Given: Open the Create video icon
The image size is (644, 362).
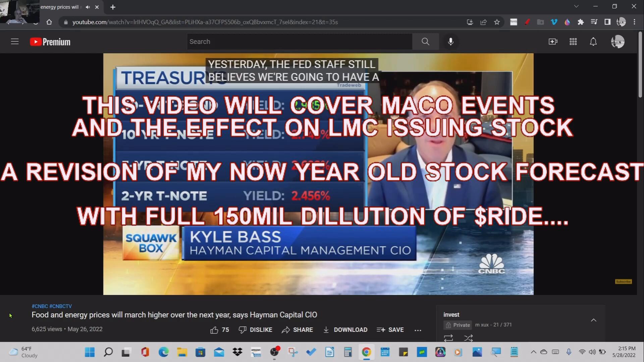Looking at the screenshot, I should point(553,42).
